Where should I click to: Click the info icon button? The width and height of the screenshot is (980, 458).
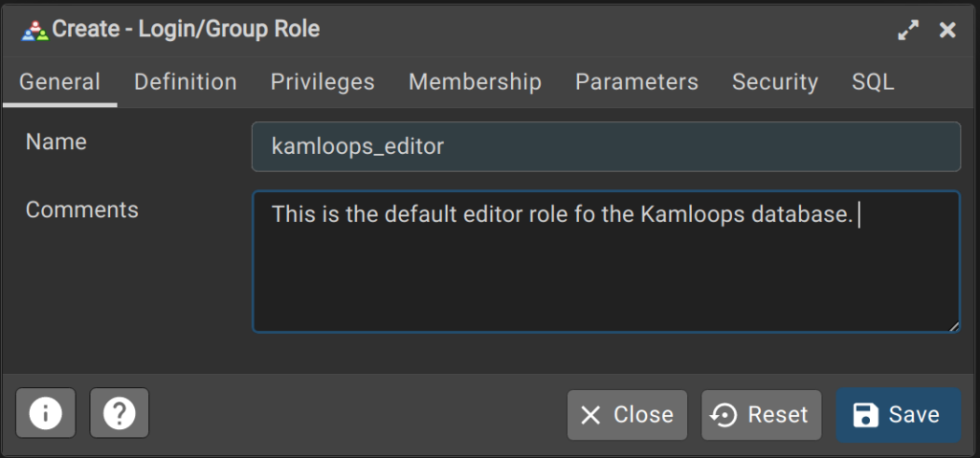[46, 413]
